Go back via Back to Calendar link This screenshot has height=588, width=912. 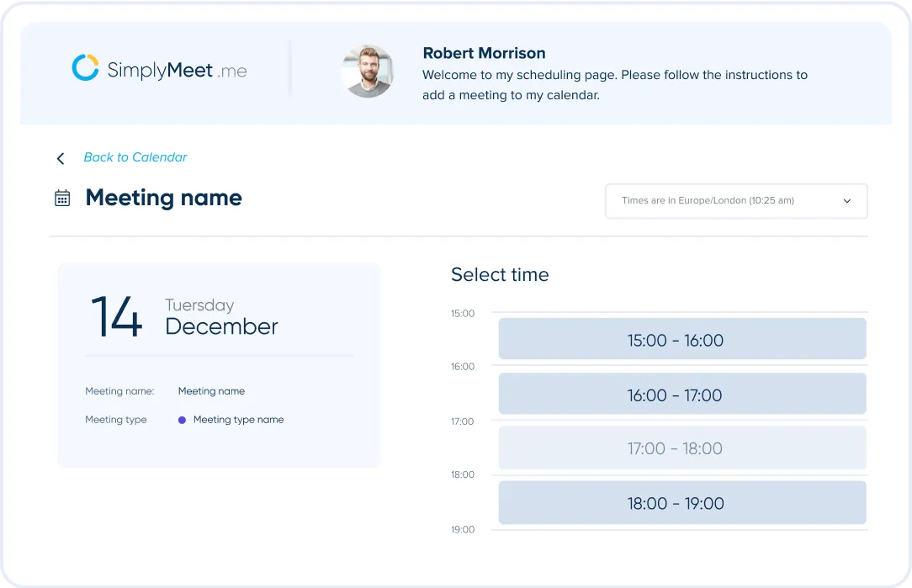point(135,157)
